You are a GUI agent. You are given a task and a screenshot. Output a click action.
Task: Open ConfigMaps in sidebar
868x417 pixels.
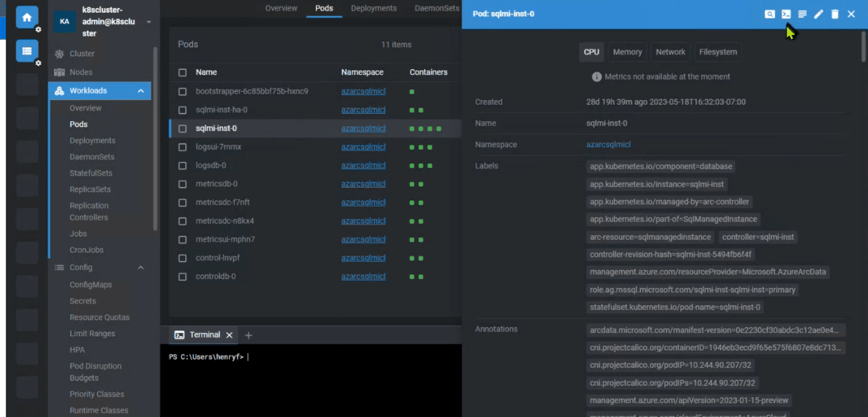click(x=91, y=285)
